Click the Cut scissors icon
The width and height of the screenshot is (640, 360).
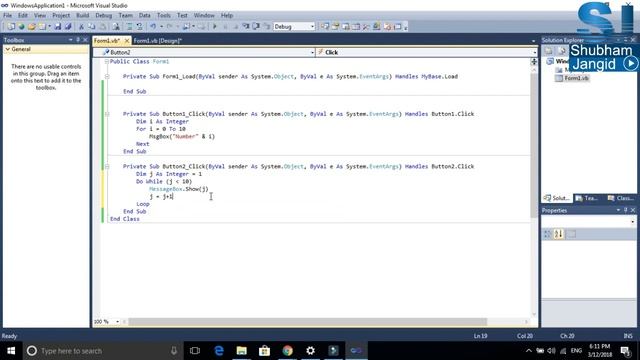click(x=81, y=27)
